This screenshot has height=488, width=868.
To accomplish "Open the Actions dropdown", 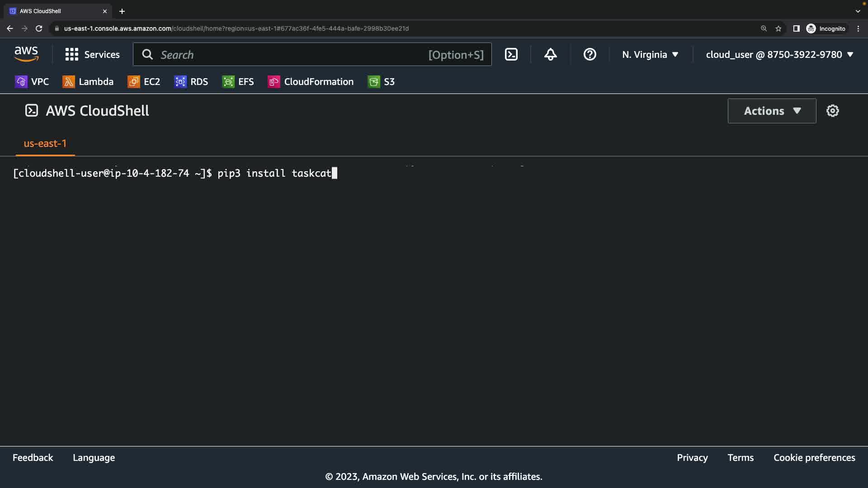I will (772, 111).
